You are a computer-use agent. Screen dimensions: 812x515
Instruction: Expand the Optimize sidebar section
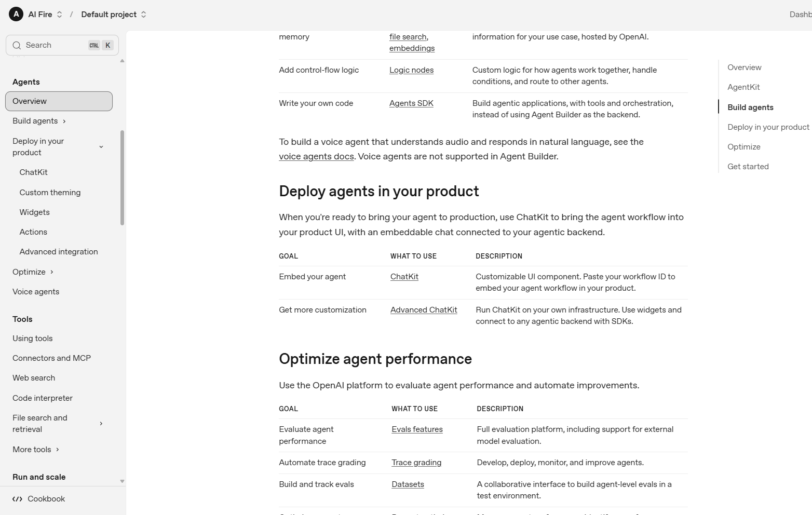tap(51, 272)
